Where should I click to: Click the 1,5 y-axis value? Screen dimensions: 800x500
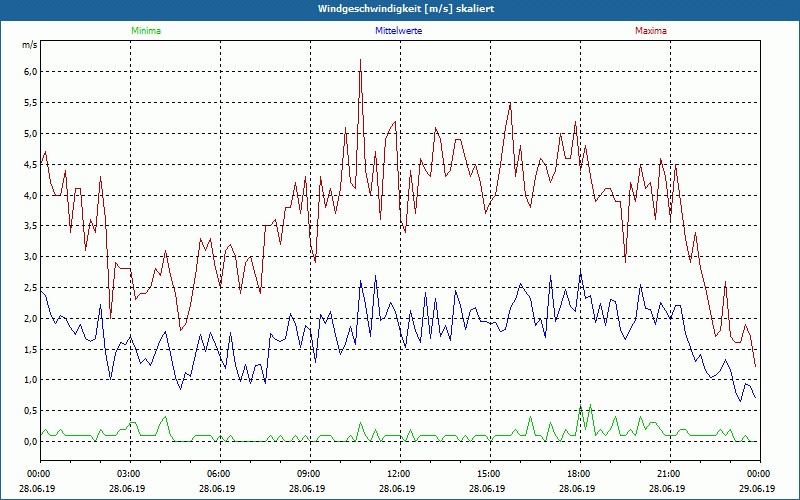point(31,349)
